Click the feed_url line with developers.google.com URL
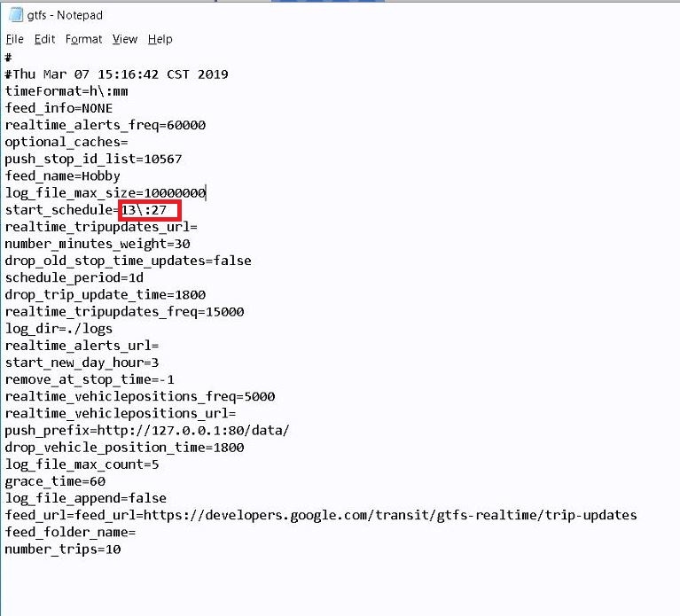 [x=320, y=515]
